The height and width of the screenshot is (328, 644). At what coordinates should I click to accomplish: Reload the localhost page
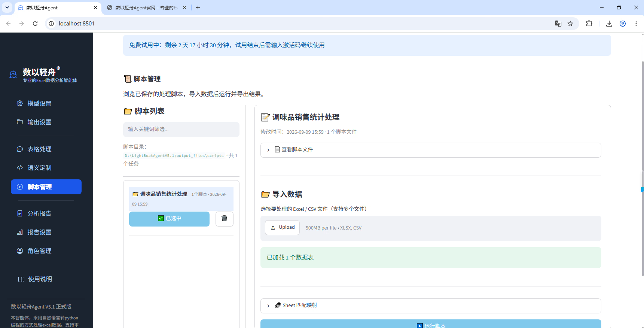click(x=35, y=24)
